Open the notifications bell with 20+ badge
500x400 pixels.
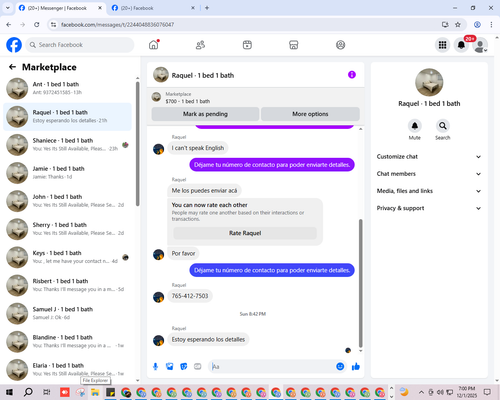pos(461,45)
